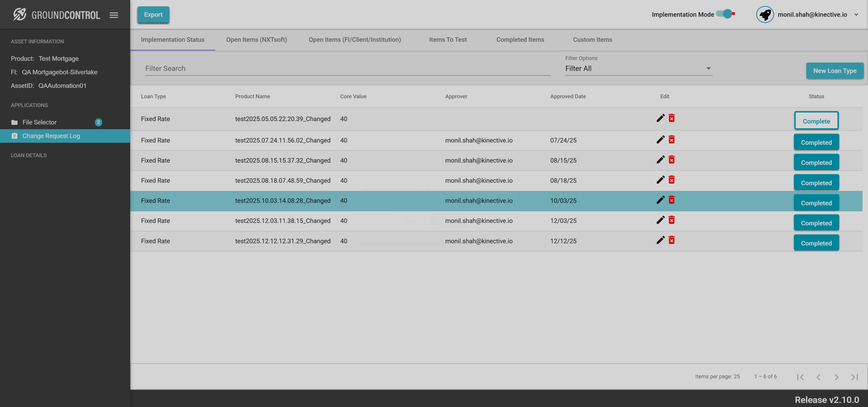Viewport: 868px width, 407px height.
Task: Click the rocket avatar icon in the header
Action: tap(765, 15)
